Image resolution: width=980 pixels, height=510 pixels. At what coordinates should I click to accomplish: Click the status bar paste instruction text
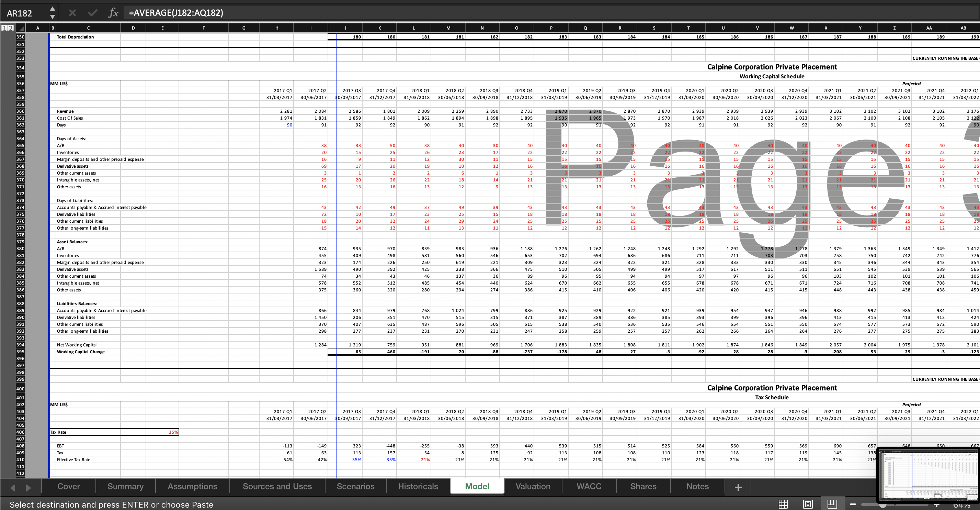(x=112, y=505)
